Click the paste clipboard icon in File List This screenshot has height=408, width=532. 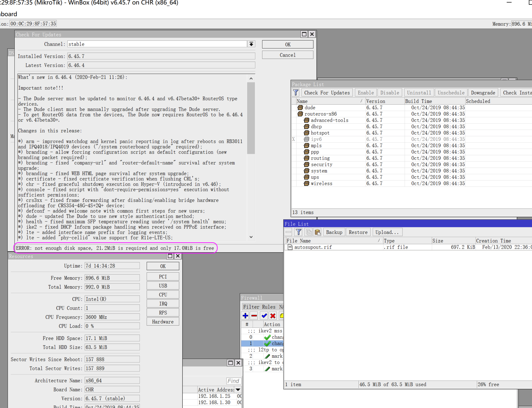pos(318,232)
